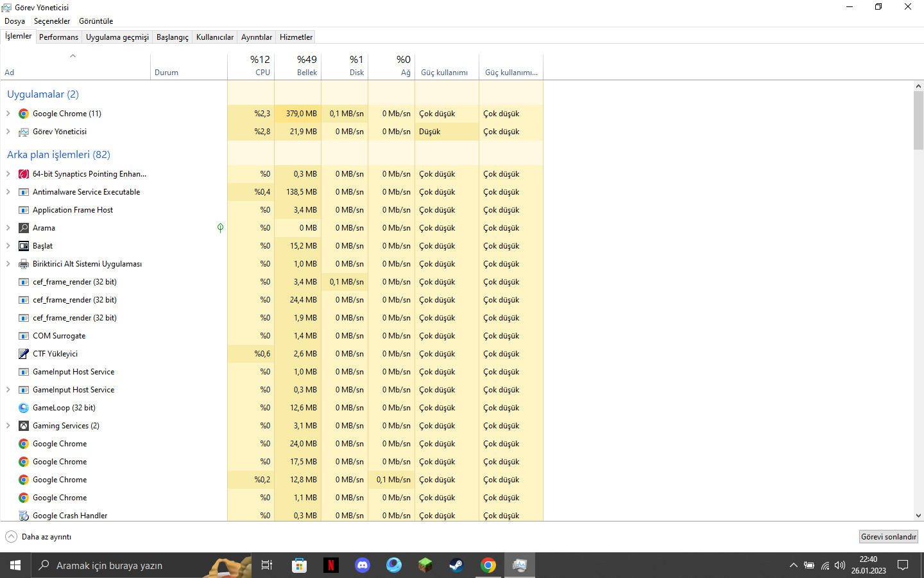Select the Antimalware Service Executable icon
The image size is (924, 578).
tap(24, 192)
